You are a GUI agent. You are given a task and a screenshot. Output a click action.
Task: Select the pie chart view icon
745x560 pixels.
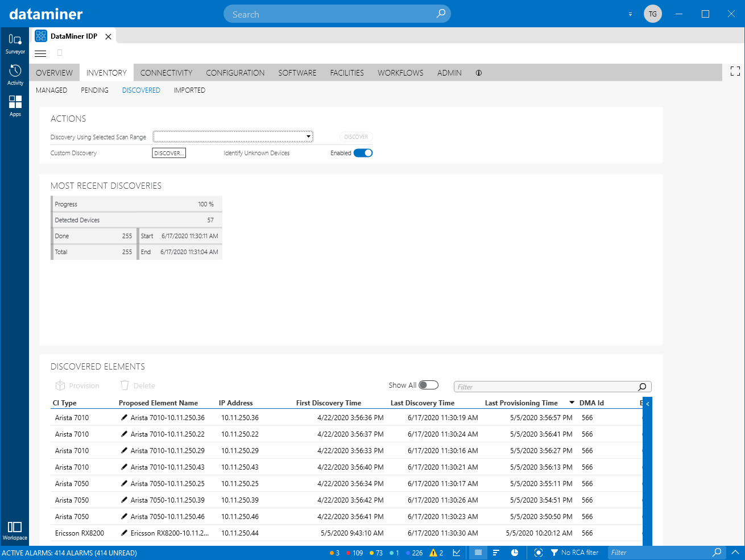tap(515, 553)
